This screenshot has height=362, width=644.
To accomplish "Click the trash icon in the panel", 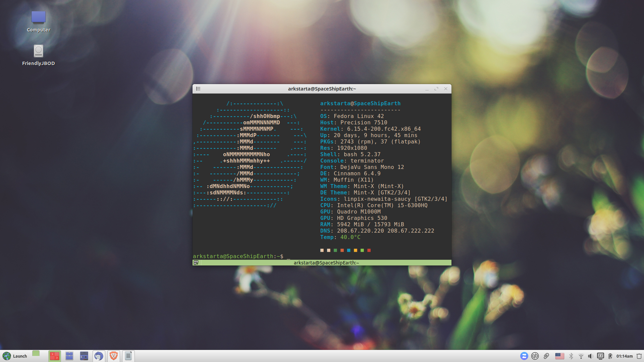I will (639, 356).
